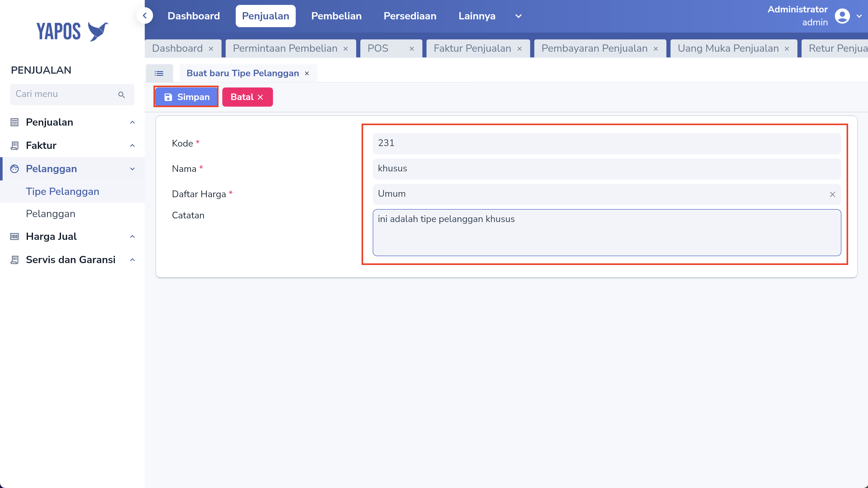Go to Dashboard in top navigation
Image resolution: width=868 pixels, height=488 pixels.
pyautogui.click(x=194, y=16)
